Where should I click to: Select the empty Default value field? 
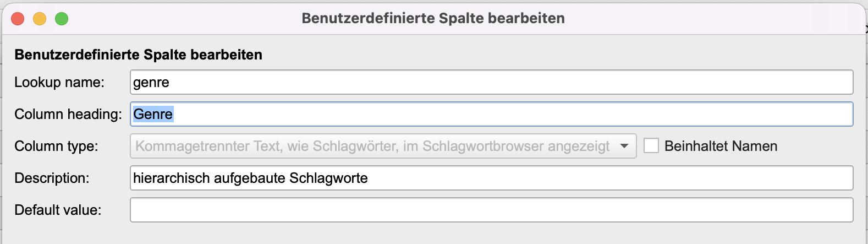(491, 210)
